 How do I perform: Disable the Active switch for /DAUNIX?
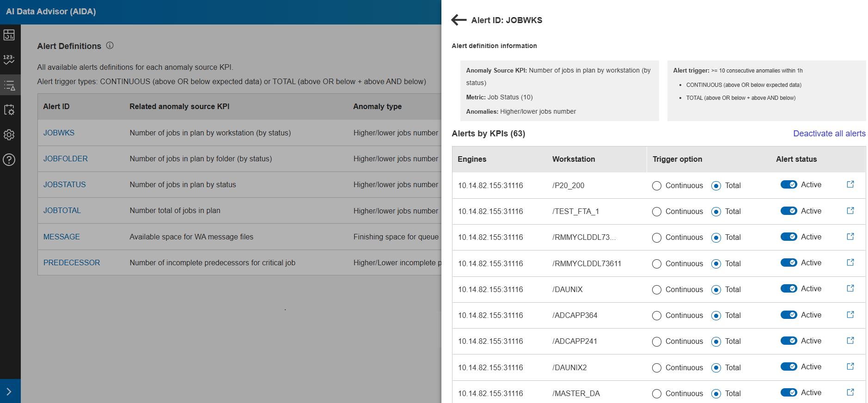tap(789, 288)
